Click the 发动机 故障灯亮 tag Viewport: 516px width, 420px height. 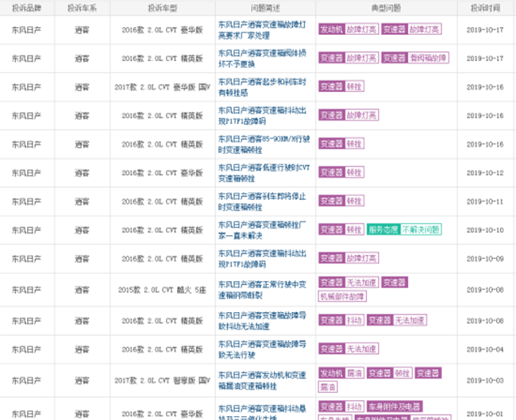point(348,29)
